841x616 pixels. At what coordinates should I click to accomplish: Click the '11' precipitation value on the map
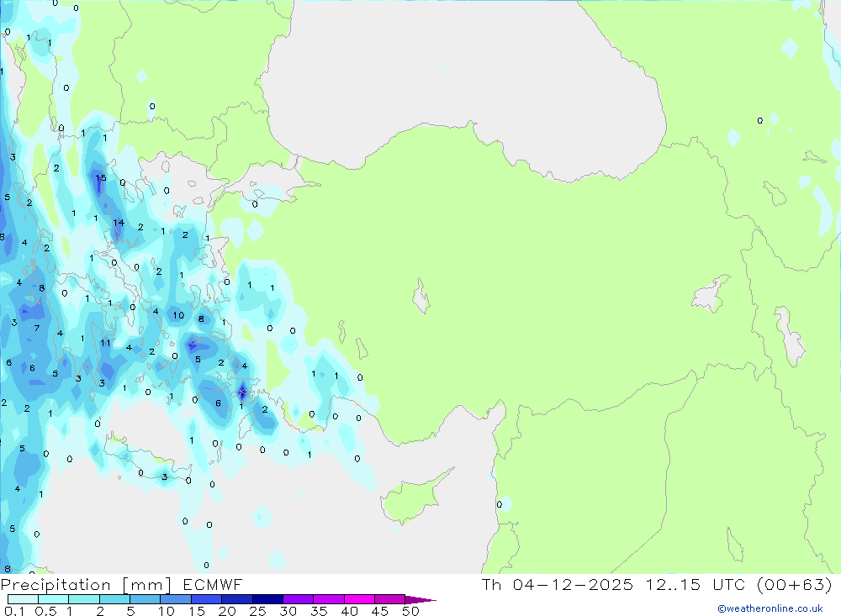(x=105, y=343)
